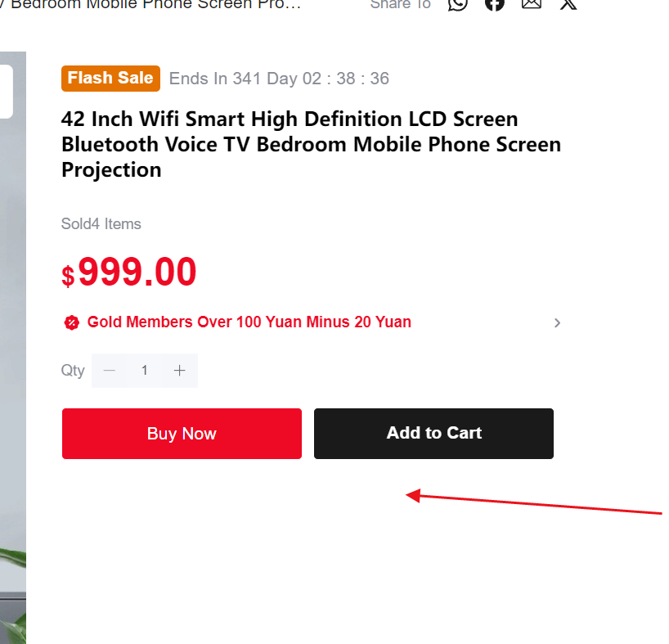Share the product on X
Image resolution: width=669 pixels, height=644 pixels.
pos(568,4)
